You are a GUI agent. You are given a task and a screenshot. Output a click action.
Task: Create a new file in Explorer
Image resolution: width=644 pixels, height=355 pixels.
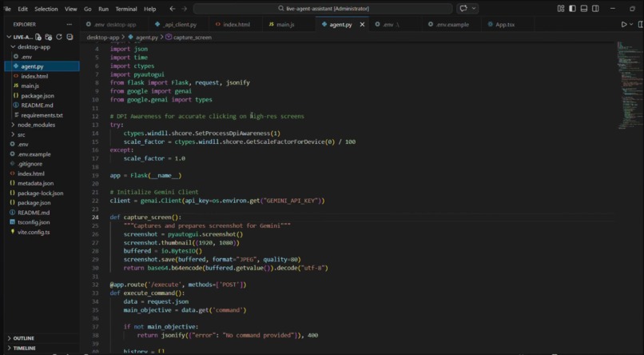[x=38, y=37]
